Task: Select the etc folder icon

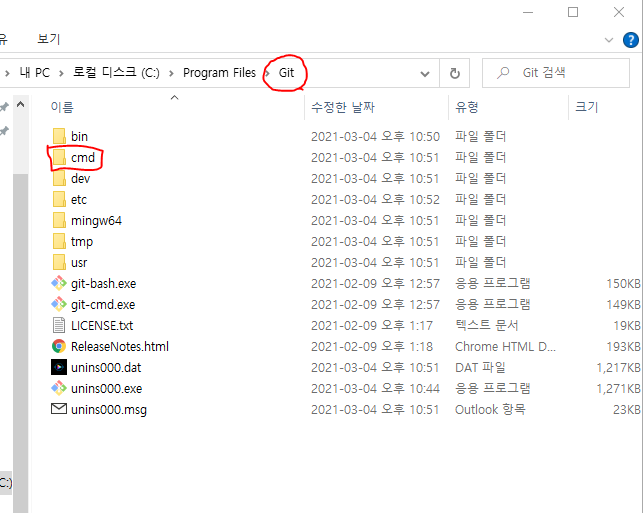Action: pyautogui.click(x=59, y=199)
